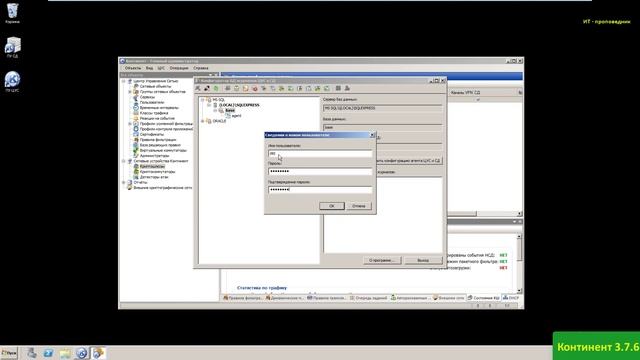640x360 pixels.
Task: Switch to the DHCP tab
Action: coord(511,298)
